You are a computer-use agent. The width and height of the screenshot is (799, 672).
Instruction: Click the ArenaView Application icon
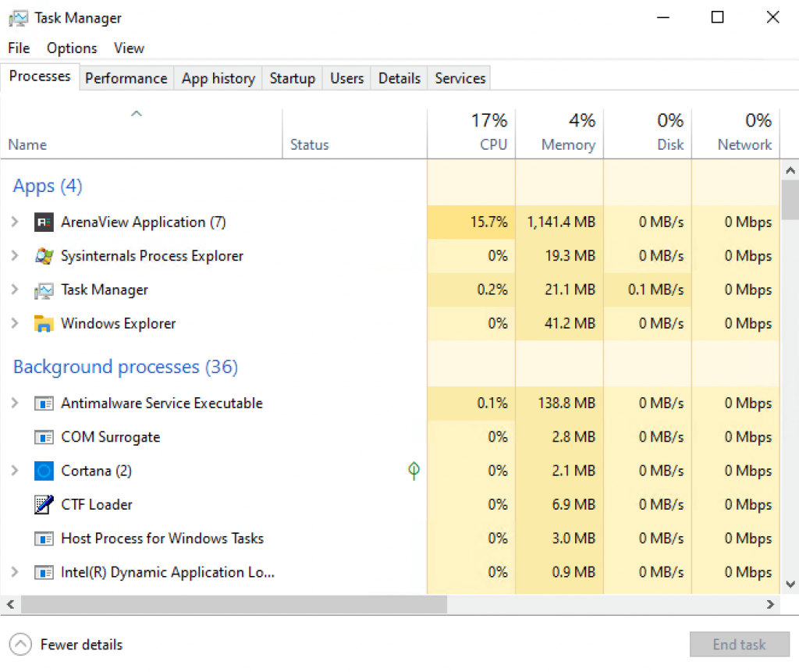click(44, 222)
